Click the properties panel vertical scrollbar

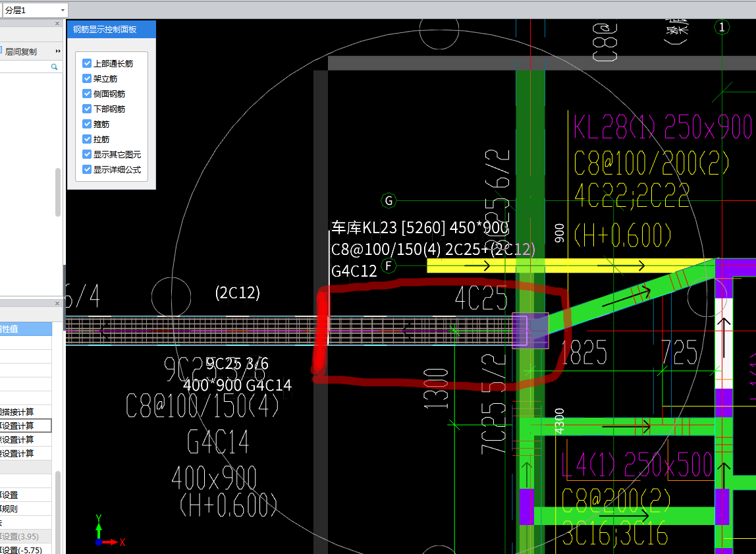click(x=58, y=511)
